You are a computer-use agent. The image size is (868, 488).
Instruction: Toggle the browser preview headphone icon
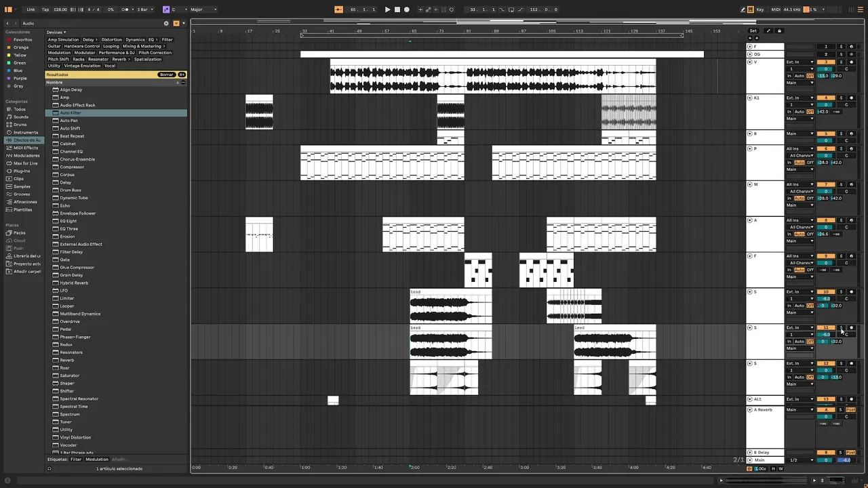tap(49, 468)
